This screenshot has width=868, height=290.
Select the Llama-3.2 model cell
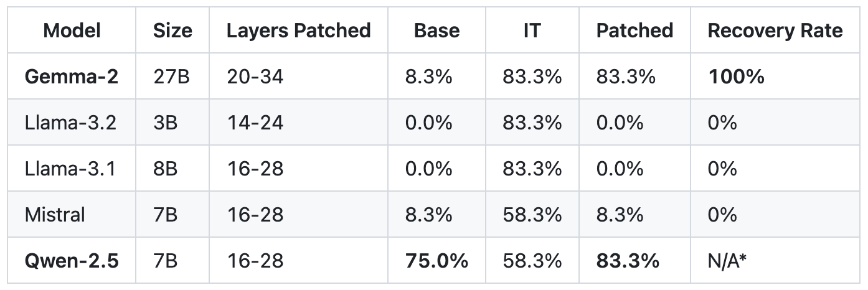[x=70, y=123]
